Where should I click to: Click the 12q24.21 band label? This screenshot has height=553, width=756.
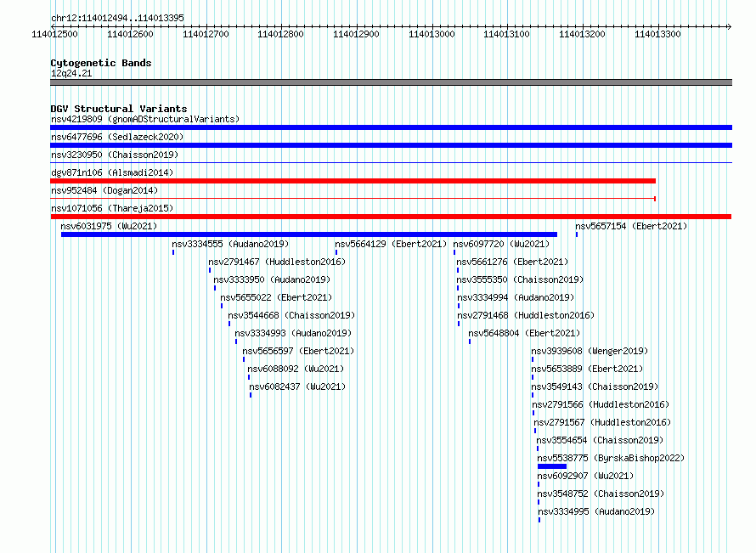point(71,73)
